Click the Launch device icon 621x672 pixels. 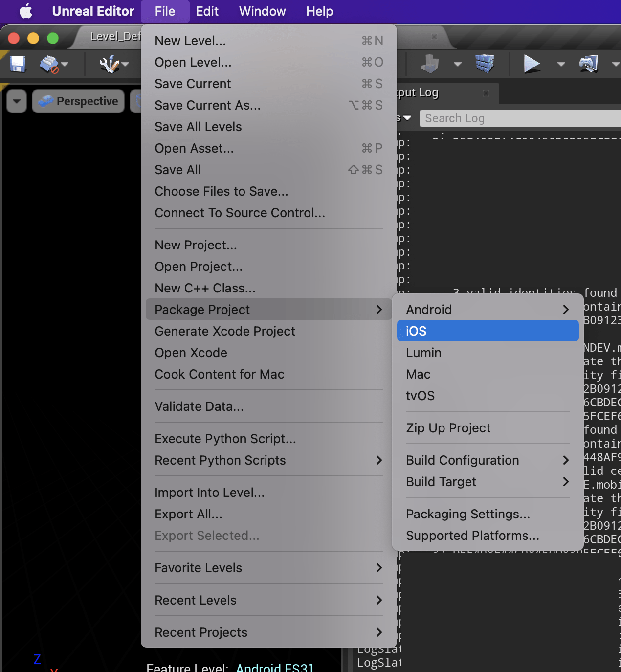point(589,64)
